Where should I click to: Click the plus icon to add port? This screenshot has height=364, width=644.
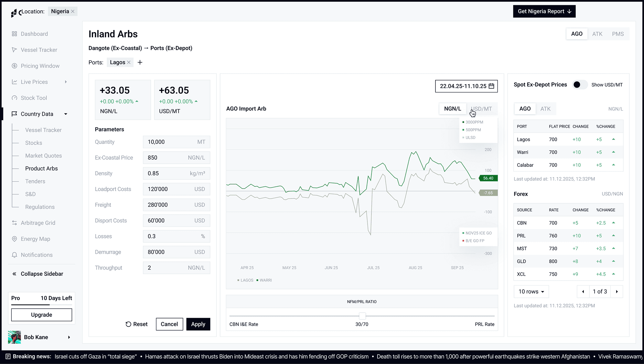point(140,62)
